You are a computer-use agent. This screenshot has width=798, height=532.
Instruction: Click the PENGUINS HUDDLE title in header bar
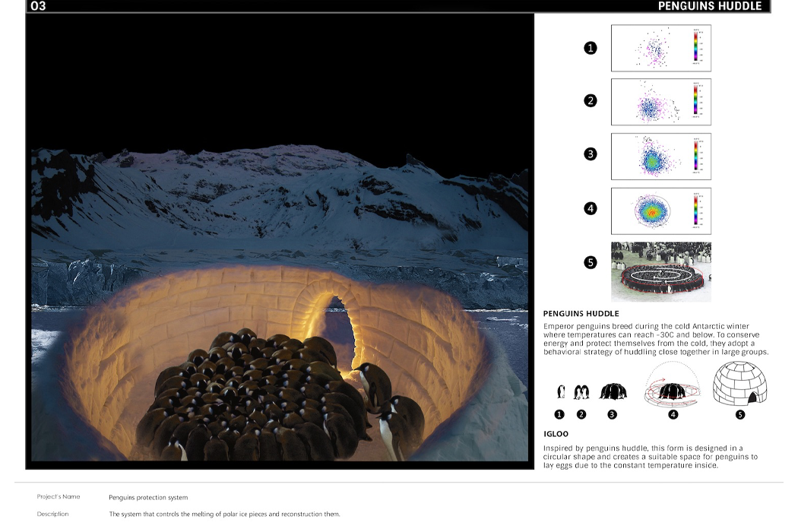709,6
